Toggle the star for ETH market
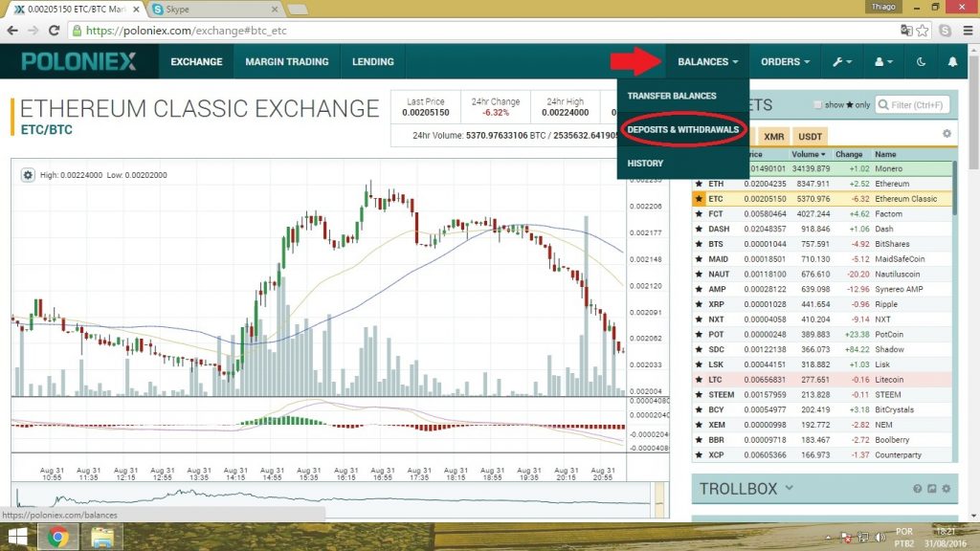The image size is (980, 551). click(699, 184)
